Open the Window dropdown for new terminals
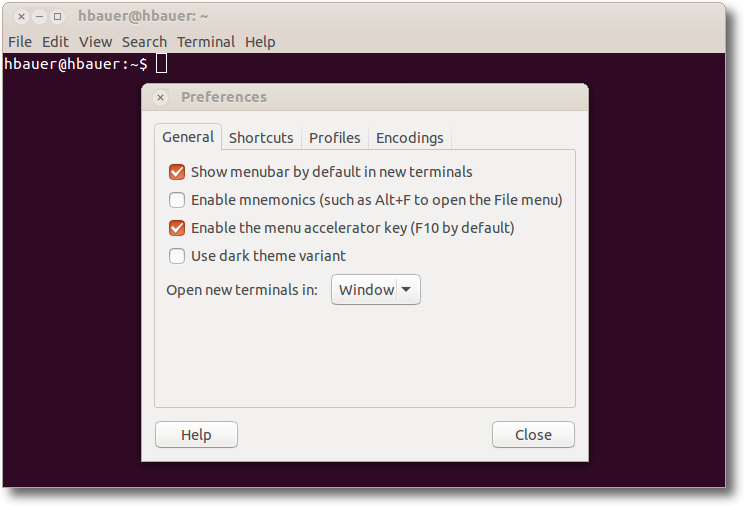744x506 pixels. [x=376, y=290]
